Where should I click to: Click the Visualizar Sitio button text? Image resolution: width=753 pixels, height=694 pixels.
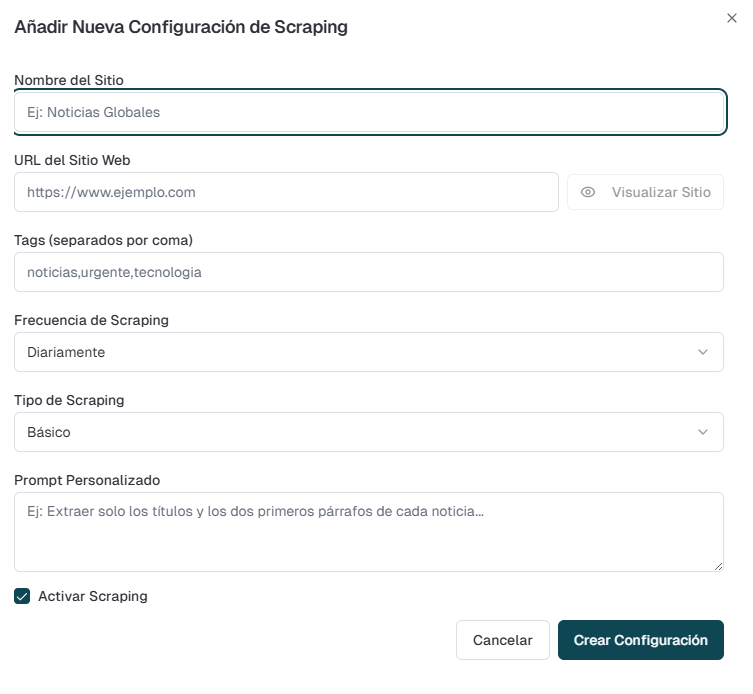point(660,192)
